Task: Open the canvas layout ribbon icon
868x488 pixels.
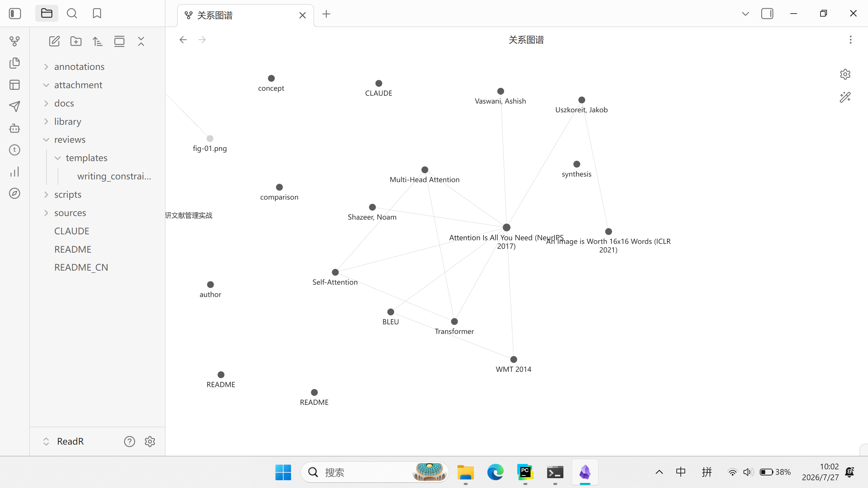Action: (x=15, y=85)
